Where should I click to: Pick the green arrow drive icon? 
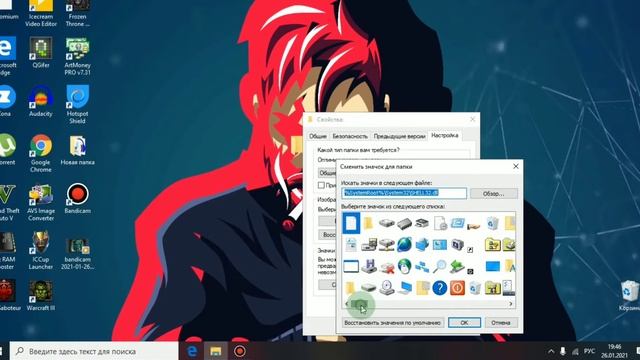tap(458, 267)
